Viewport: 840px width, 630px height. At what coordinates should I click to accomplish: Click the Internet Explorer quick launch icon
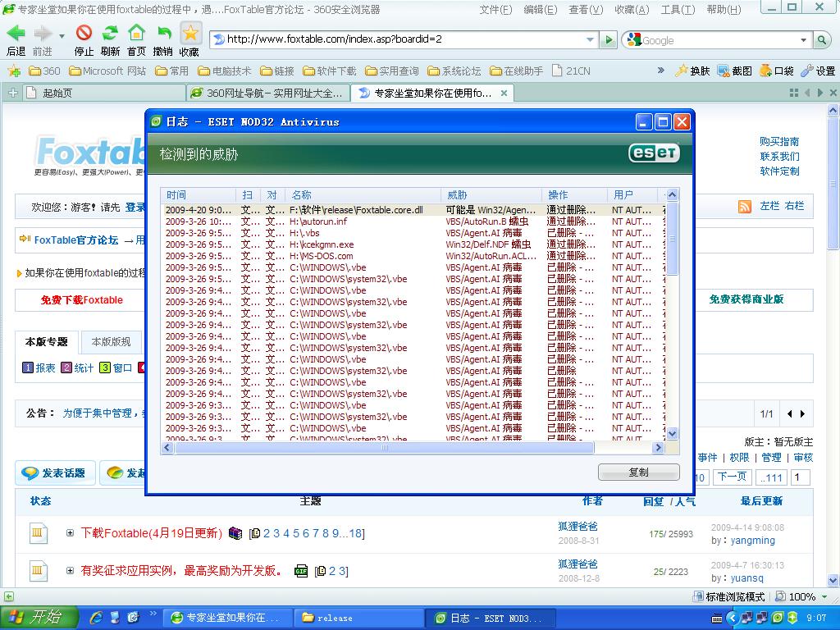(x=96, y=618)
